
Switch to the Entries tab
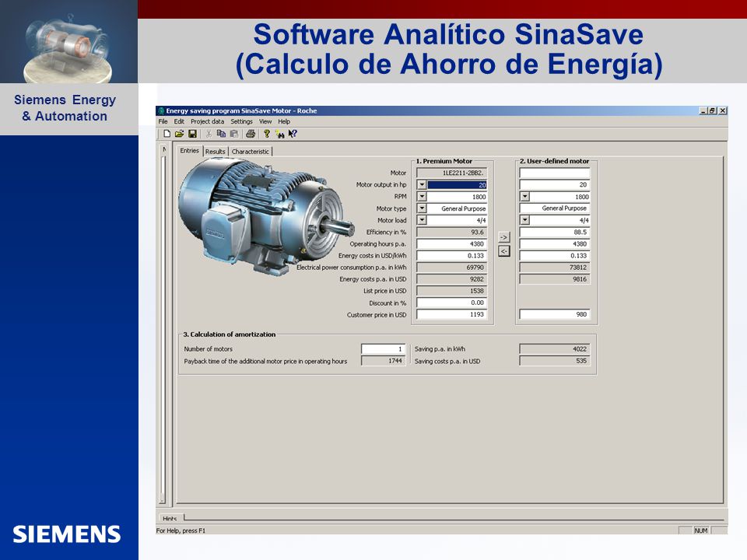(x=189, y=150)
